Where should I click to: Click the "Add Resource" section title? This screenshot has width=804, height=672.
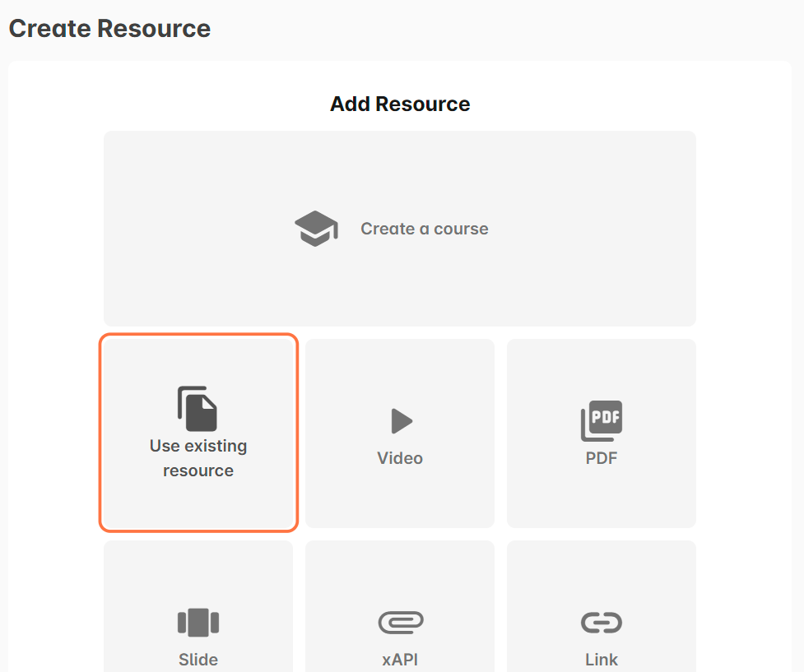400,104
